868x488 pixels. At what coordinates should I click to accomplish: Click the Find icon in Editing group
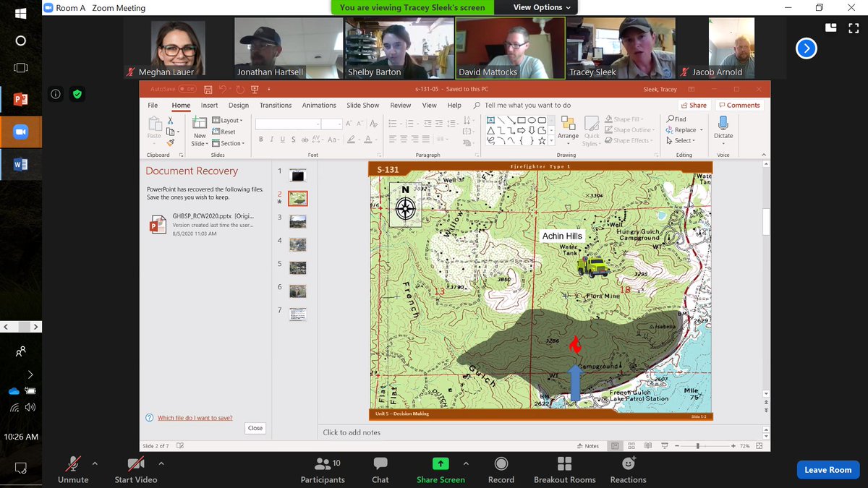tap(677, 119)
